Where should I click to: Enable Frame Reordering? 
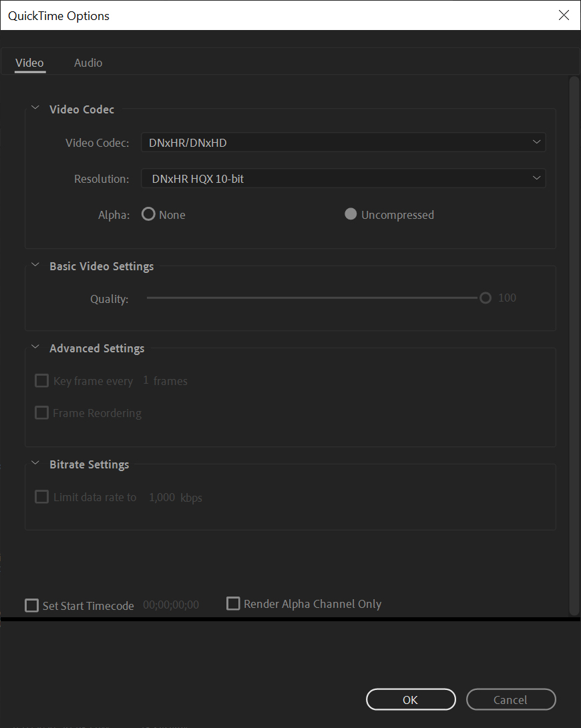[41, 412]
